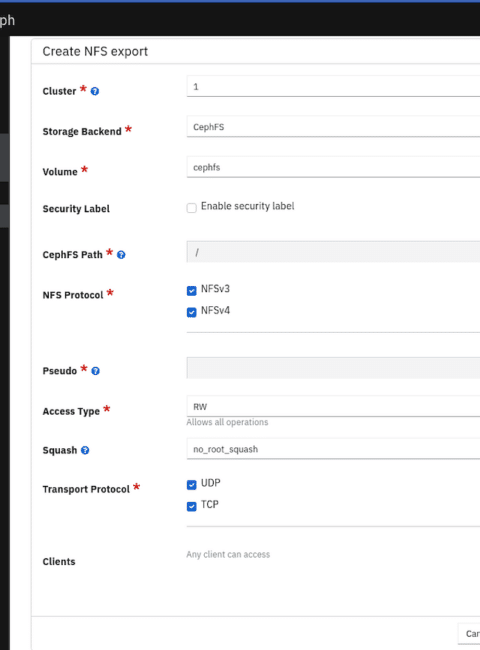Click the Pseudo help icon
480x650 pixels.
tap(95, 371)
